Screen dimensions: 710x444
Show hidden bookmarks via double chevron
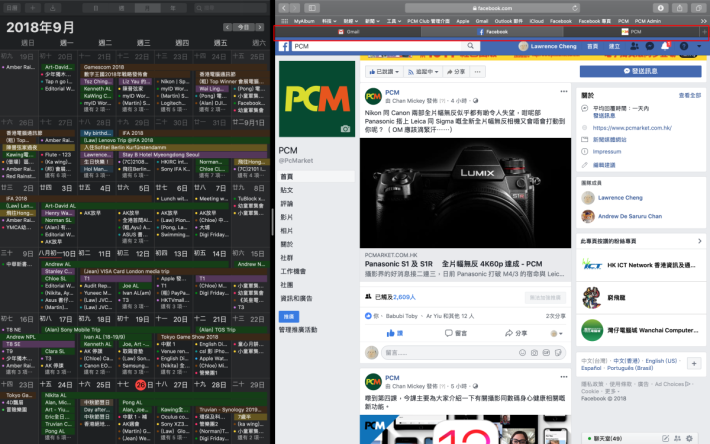pyautogui.click(x=703, y=21)
